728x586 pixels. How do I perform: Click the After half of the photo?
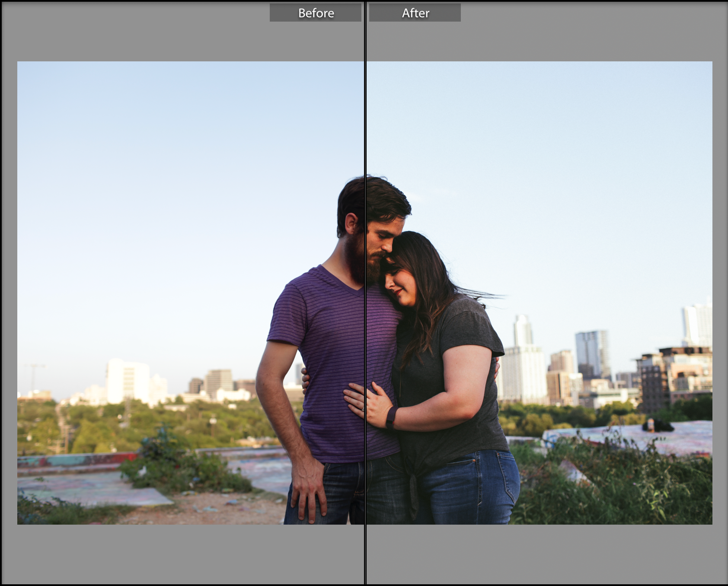[x=540, y=293]
